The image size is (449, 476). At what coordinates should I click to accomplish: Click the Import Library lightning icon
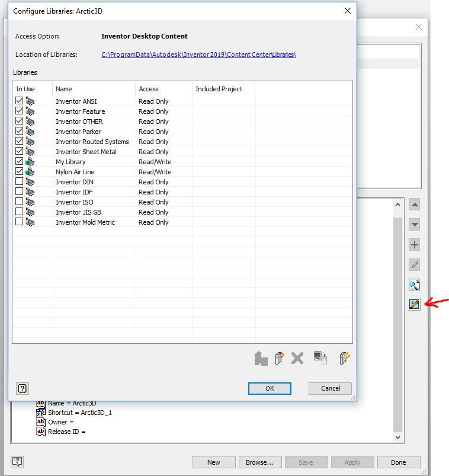pos(345,358)
